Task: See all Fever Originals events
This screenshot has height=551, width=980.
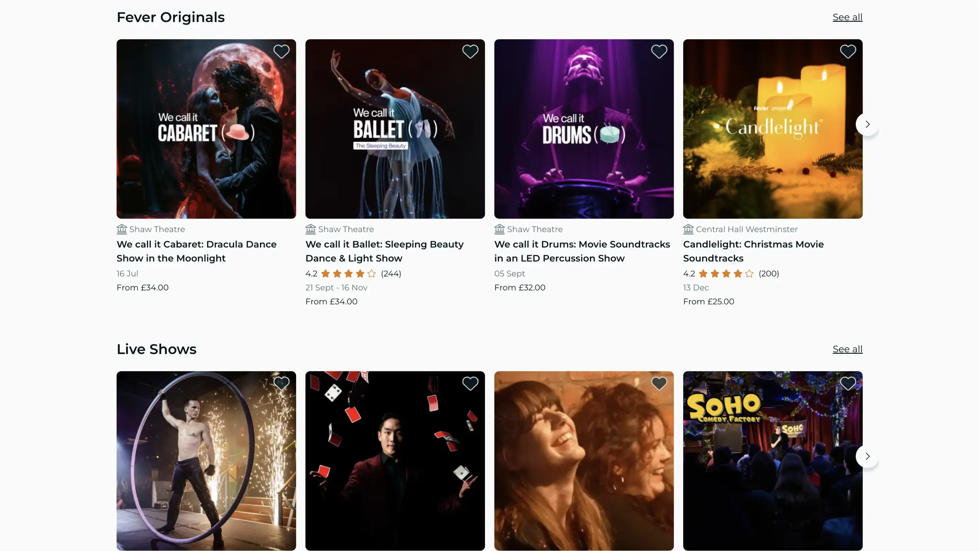Action: (847, 17)
